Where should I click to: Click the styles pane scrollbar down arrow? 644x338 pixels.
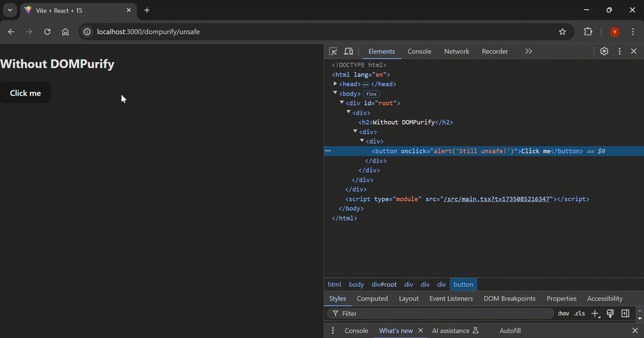coord(640,319)
